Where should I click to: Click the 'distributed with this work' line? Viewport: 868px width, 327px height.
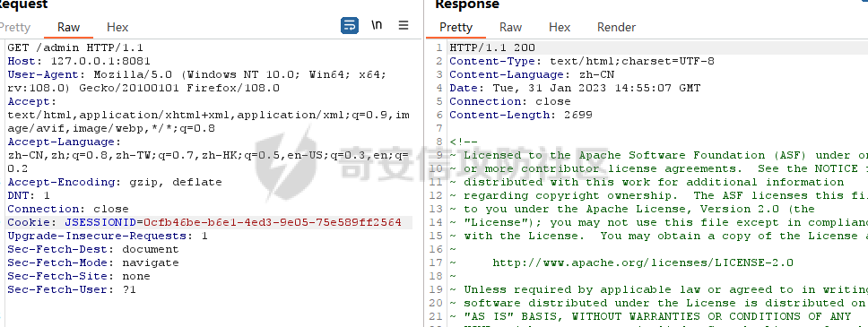pos(647,182)
